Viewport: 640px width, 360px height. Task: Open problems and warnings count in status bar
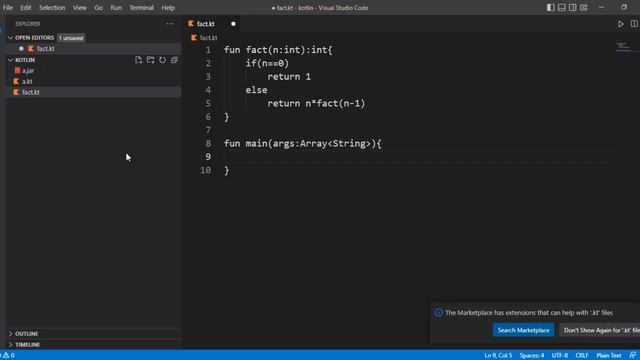[x=8, y=355]
